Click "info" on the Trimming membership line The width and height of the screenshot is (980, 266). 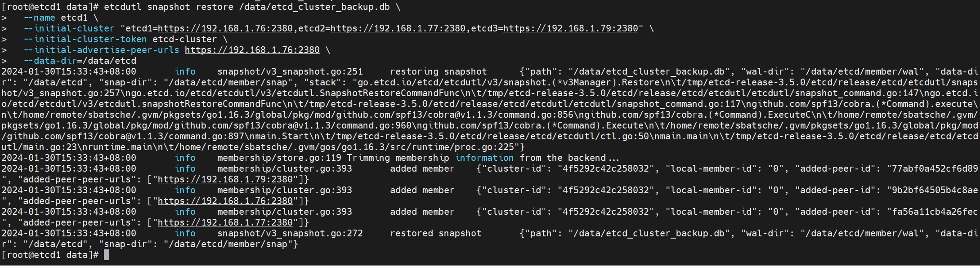pyautogui.click(x=185, y=158)
